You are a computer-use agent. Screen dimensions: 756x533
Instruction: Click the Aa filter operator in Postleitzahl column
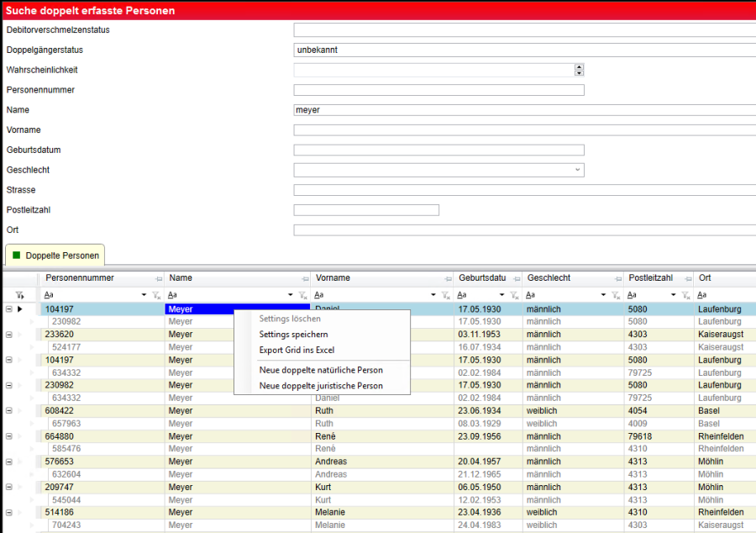pyautogui.click(x=633, y=295)
